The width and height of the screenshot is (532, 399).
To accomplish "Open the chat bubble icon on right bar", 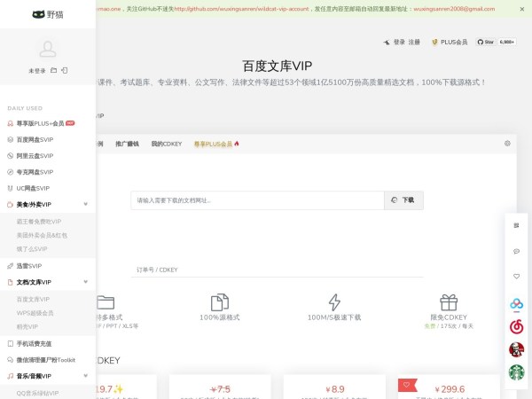I will coord(516,251).
